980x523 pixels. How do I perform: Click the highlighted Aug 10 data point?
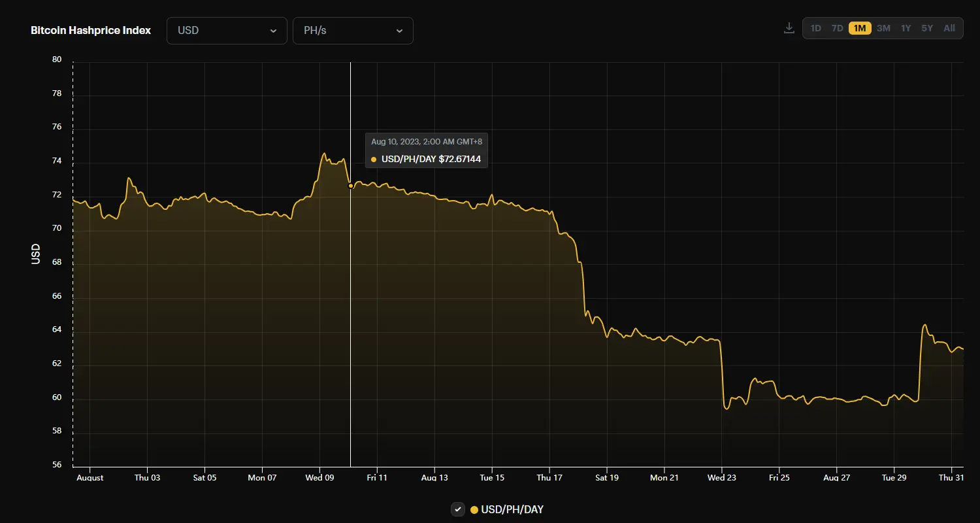351,186
